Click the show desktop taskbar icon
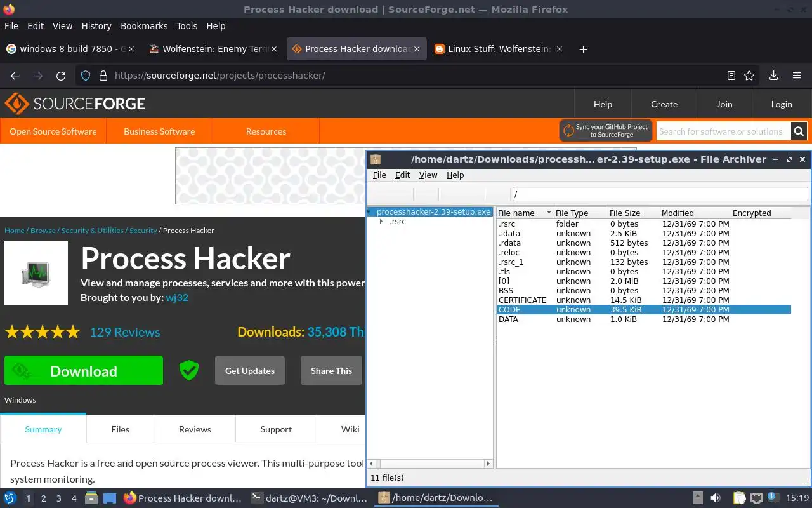Image resolution: width=812 pixels, height=508 pixels. tap(109, 498)
